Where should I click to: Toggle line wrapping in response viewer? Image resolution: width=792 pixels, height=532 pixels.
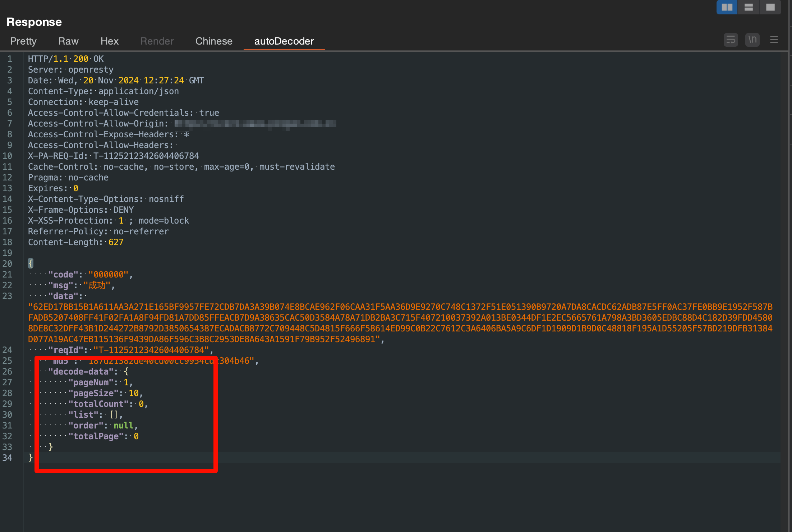coord(731,40)
